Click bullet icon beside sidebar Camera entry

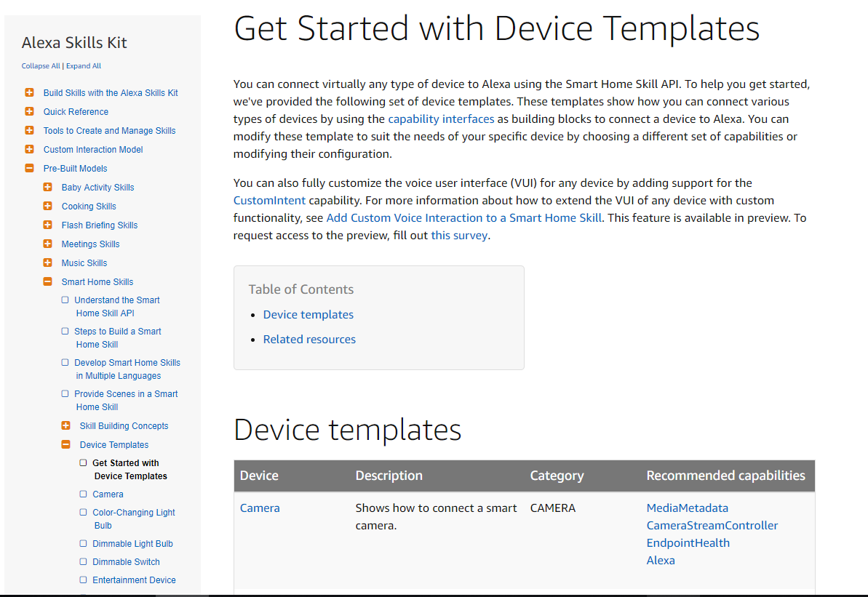[x=83, y=494]
